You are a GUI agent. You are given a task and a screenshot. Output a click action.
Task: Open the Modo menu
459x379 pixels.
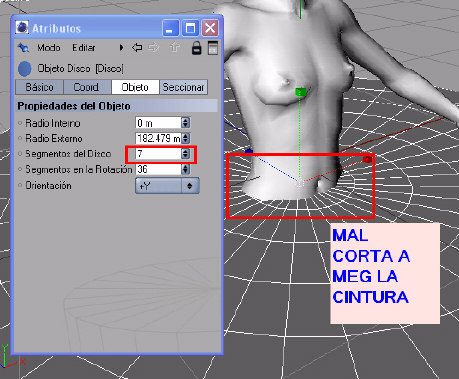click(49, 48)
